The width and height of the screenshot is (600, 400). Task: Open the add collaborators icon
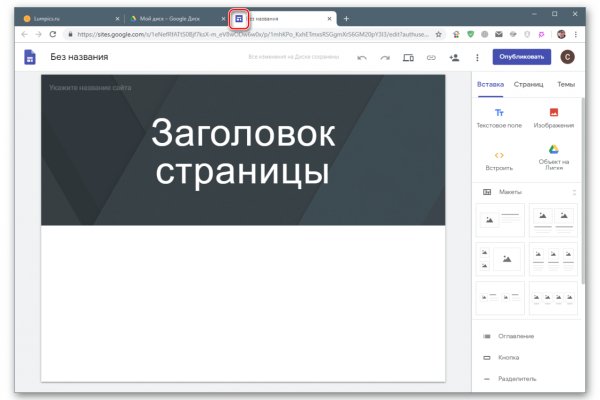pyautogui.click(x=454, y=58)
